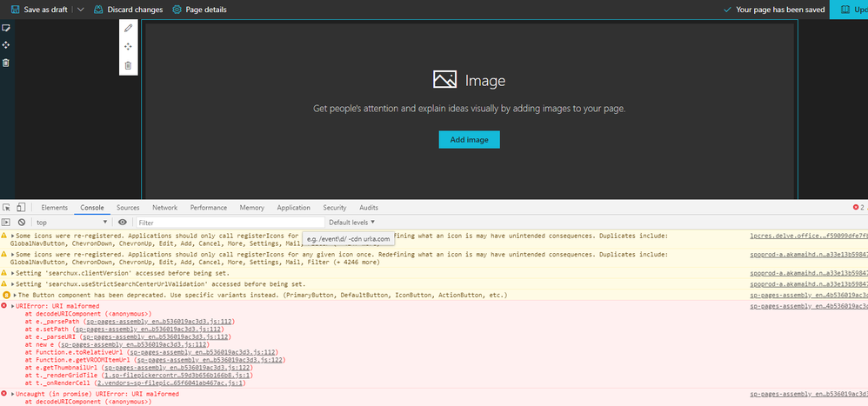Expand the useStrictSearchCenterUrlValidation warning
The image size is (868, 406).
tap(13, 284)
